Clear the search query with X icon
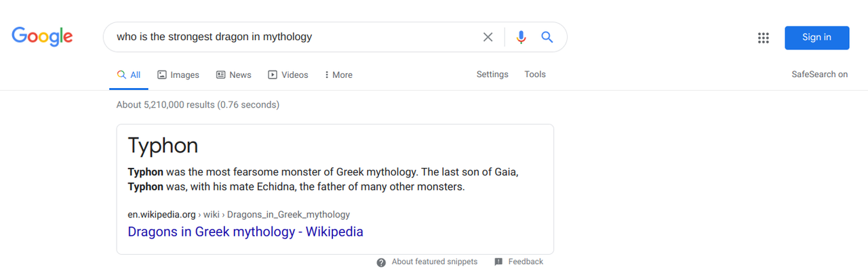Screen dimensions: 868x277 pyautogui.click(x=488, y=37)
